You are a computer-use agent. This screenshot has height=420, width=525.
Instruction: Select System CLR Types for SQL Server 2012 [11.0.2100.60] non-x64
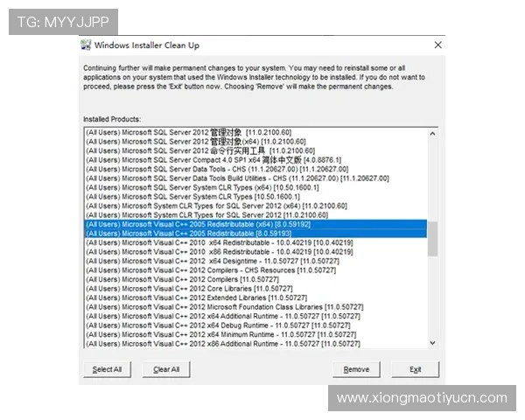tap(255, 215)
